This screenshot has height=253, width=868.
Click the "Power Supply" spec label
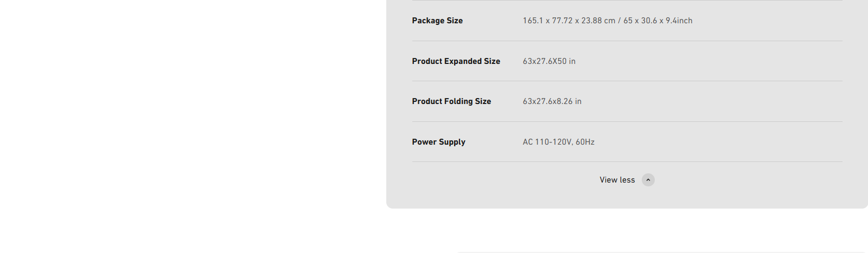439,142
